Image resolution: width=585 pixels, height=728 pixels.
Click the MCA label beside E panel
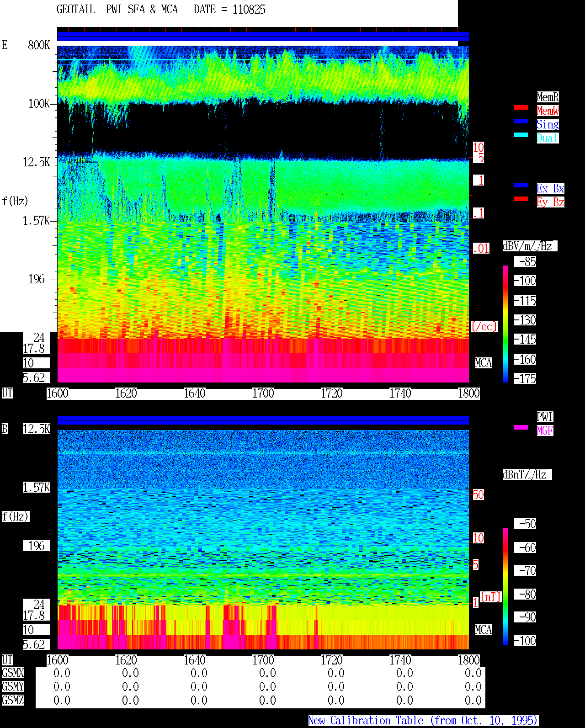click(484, 363)
